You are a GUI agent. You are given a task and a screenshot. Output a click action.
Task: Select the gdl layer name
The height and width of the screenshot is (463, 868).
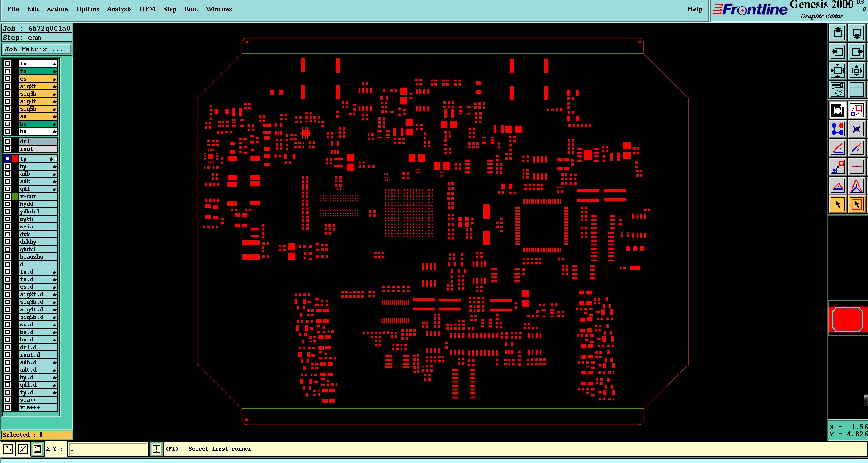38,189
